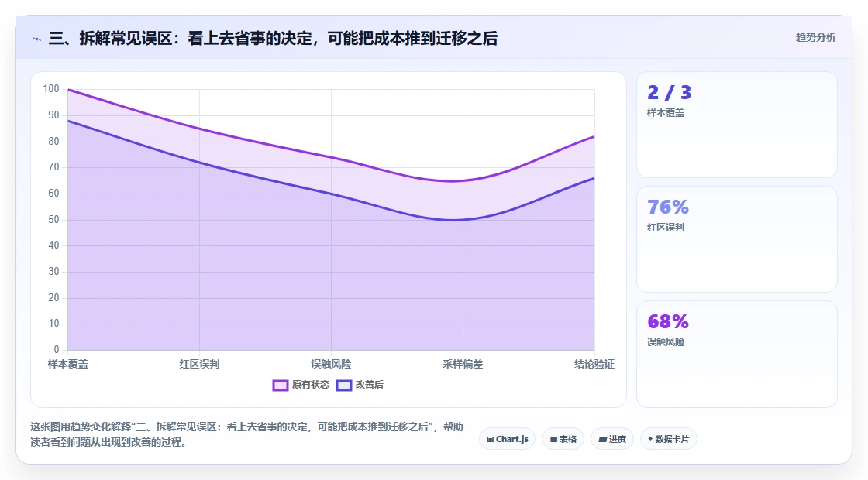Click the 改善后 legend label
This screenshot has width=868, height=480.
[x=369, y=384]
